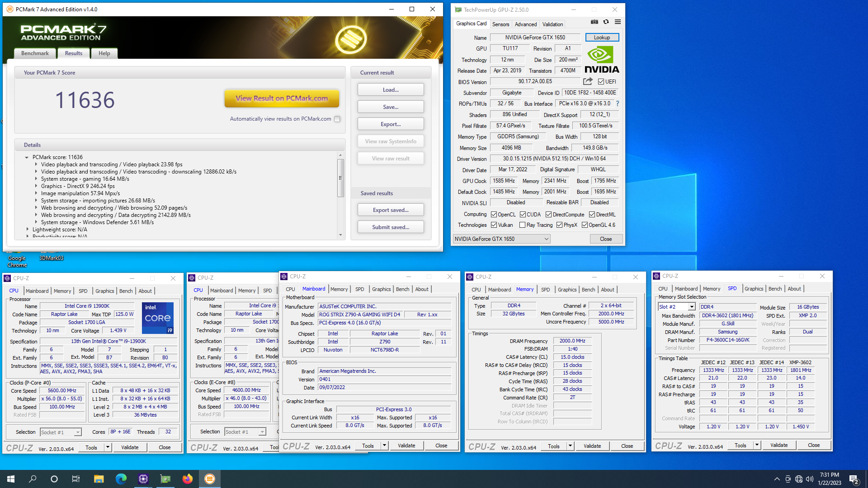Toggle automatically view results on PCMark.com

tap(337, 119)
